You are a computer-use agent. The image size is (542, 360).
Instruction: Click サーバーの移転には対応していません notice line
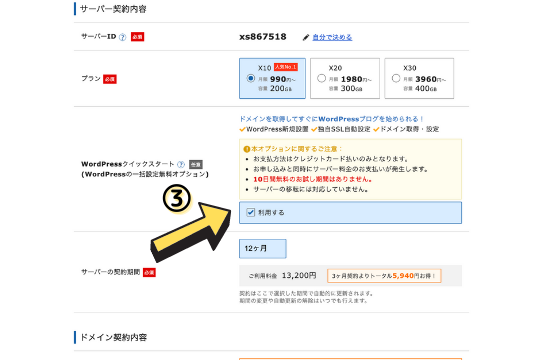pos(311,190)
